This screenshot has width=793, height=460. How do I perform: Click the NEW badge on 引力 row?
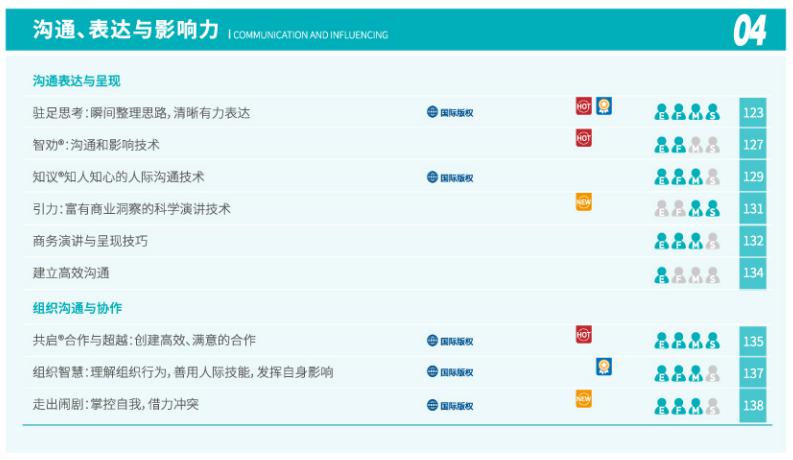[583, 202]
